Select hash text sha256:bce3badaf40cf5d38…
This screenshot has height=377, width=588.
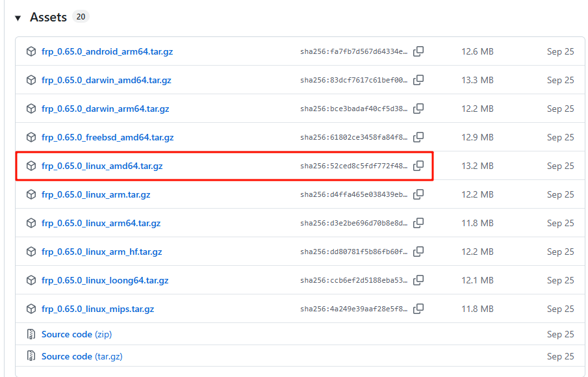coord(353,109)
